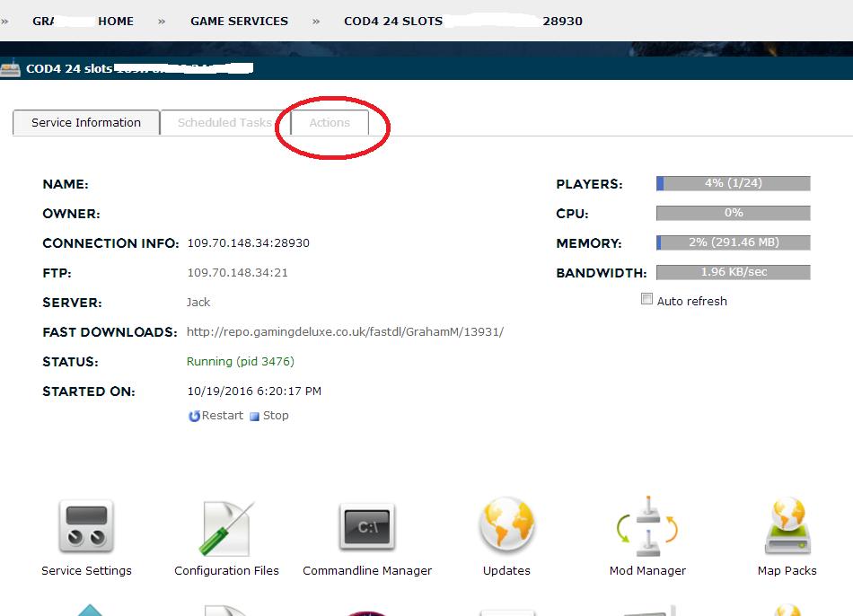Image resolution: width=853 pixels, height=616 pixels.
Task: Click the Memory usage progress bar
Action: [x=734, y=242]
